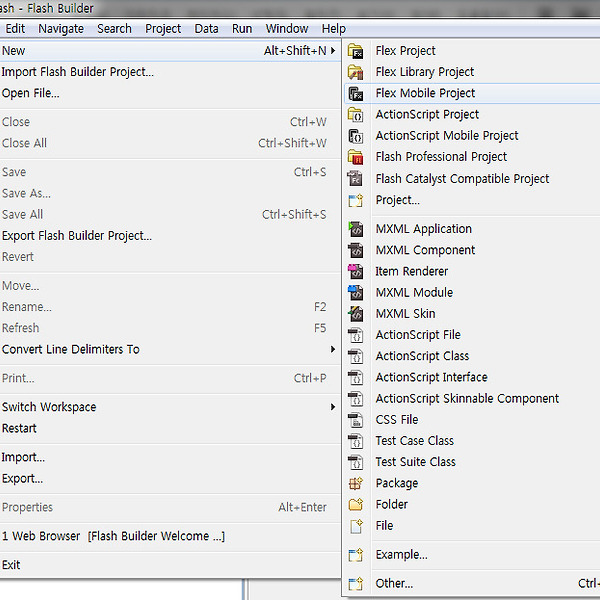Expand the Switch Workspace submenu
The image size is (600, 600).
click(x=334, y=407)
